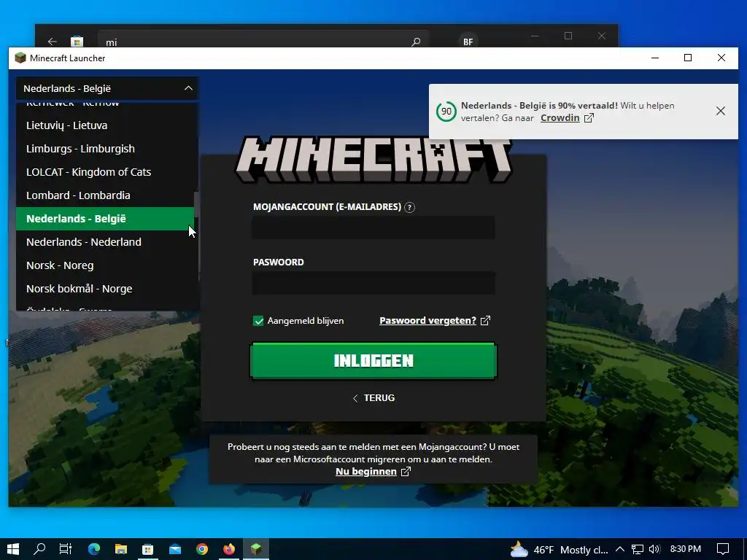Open Task View on the taskbar

(66, 549)
